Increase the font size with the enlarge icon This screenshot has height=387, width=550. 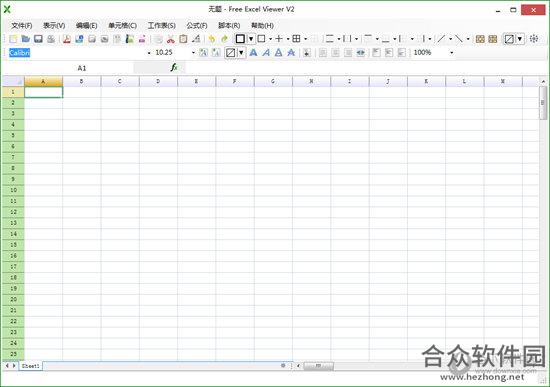203,53
